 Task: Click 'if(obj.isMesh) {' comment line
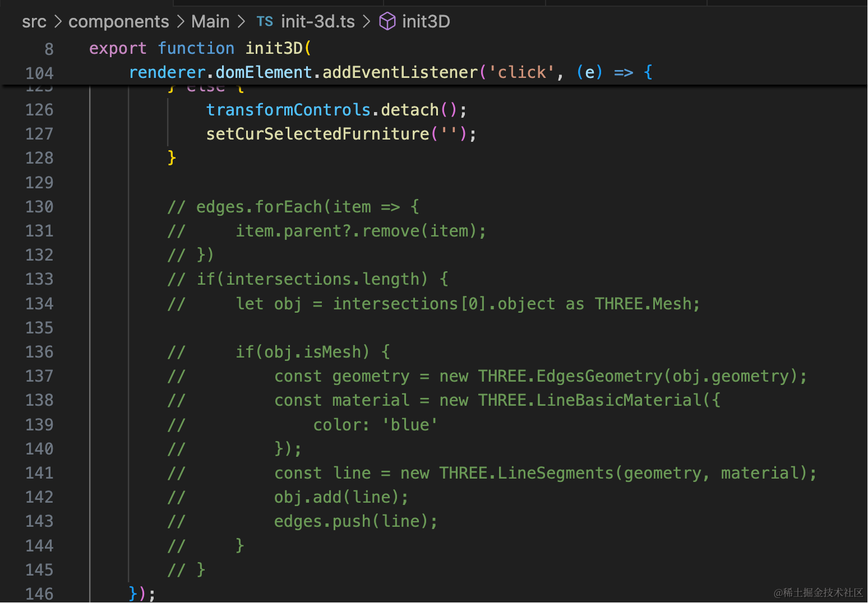(313, 352)
